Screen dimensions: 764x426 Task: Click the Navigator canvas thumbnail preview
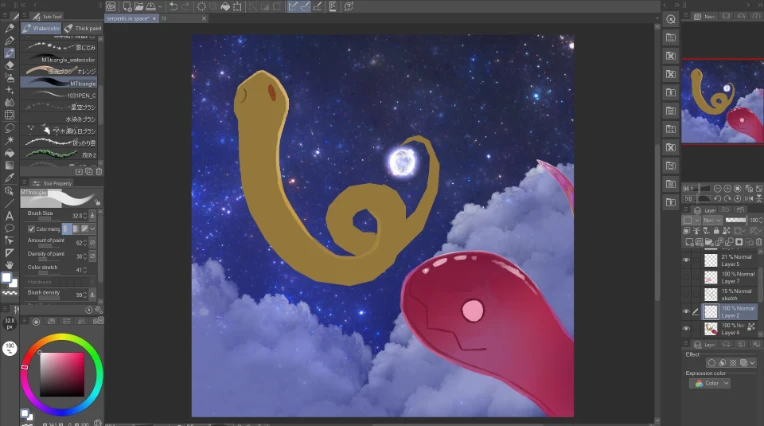coord(723,101)
